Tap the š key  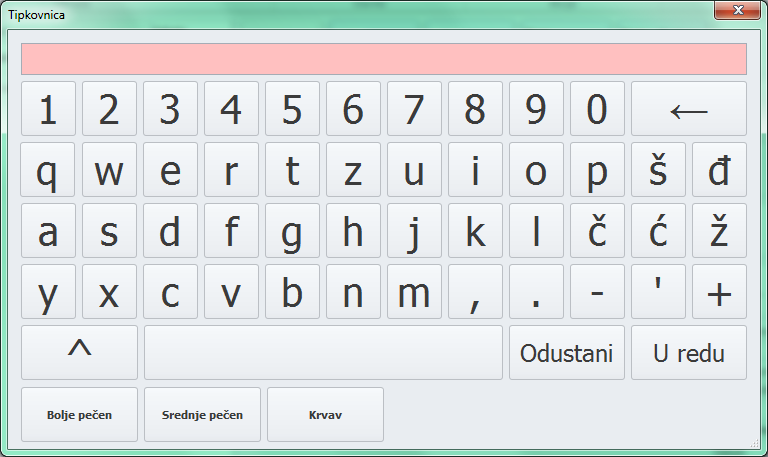pos(658,169)
